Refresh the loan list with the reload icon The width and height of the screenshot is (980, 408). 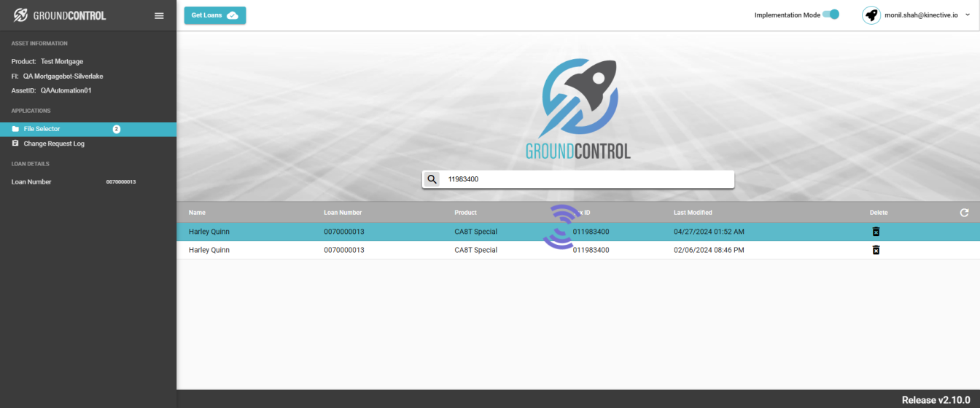point(964,213)
